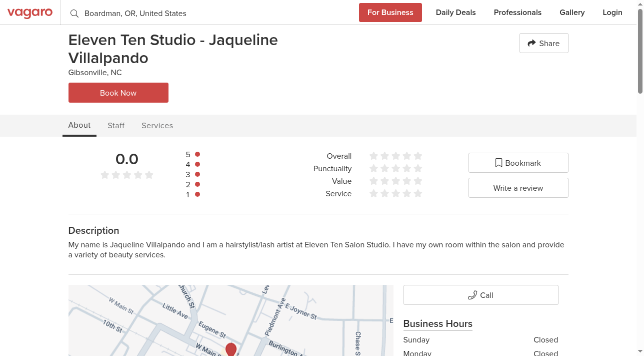This screenshot has height=356, width=644.
Task: Click the Bookmark button
Action: 518,163
